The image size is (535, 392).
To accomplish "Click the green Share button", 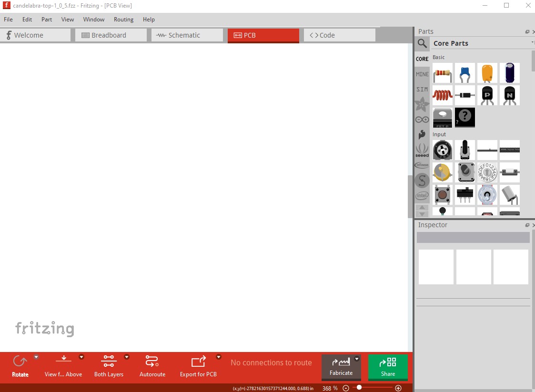I will [x=388, y=367].
